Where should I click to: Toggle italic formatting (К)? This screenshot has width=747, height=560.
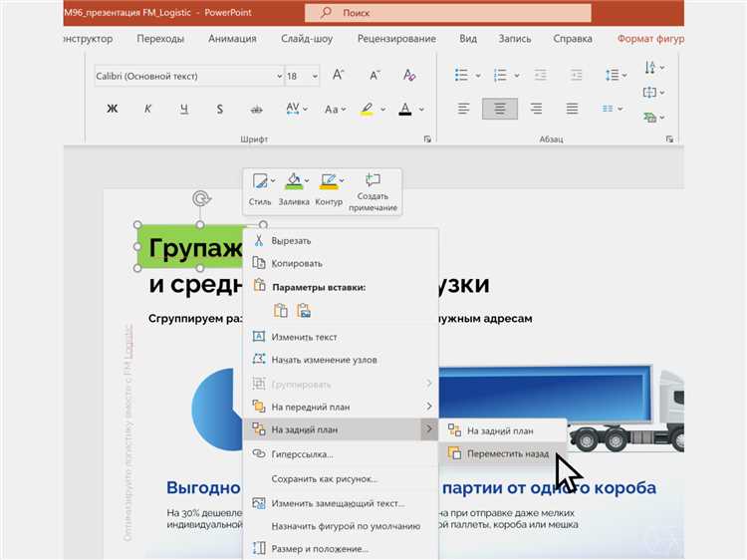147,110
